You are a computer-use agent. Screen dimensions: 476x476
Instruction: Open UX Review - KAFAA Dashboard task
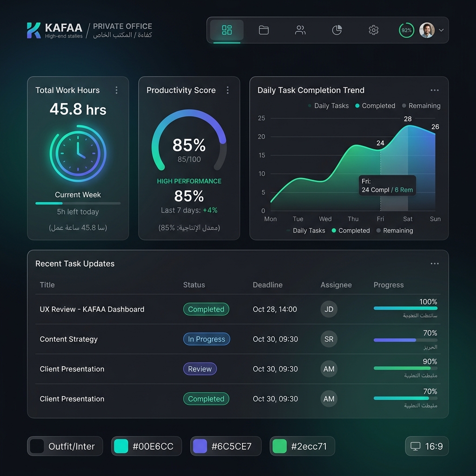pyautogui.click(x=92, y=309)
